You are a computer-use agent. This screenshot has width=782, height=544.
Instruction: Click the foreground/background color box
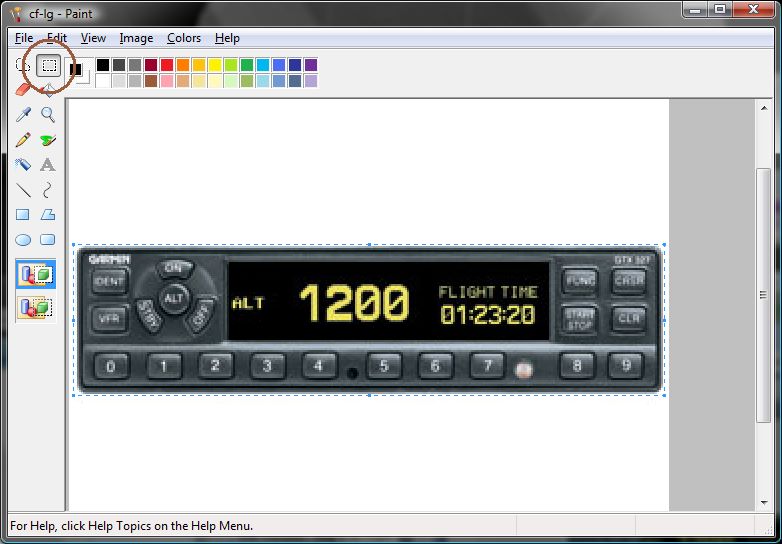point(79,72)
